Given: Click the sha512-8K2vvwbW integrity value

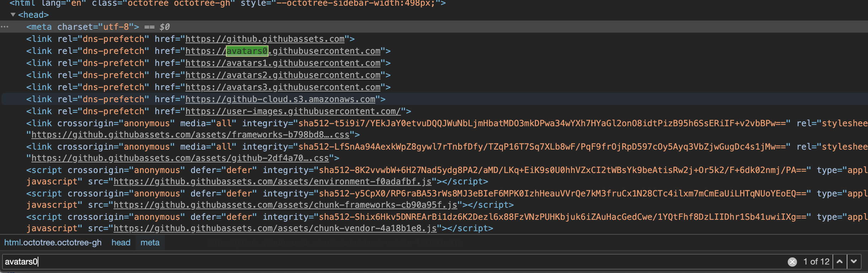Looking at the screenshot, I should point(563,170).
